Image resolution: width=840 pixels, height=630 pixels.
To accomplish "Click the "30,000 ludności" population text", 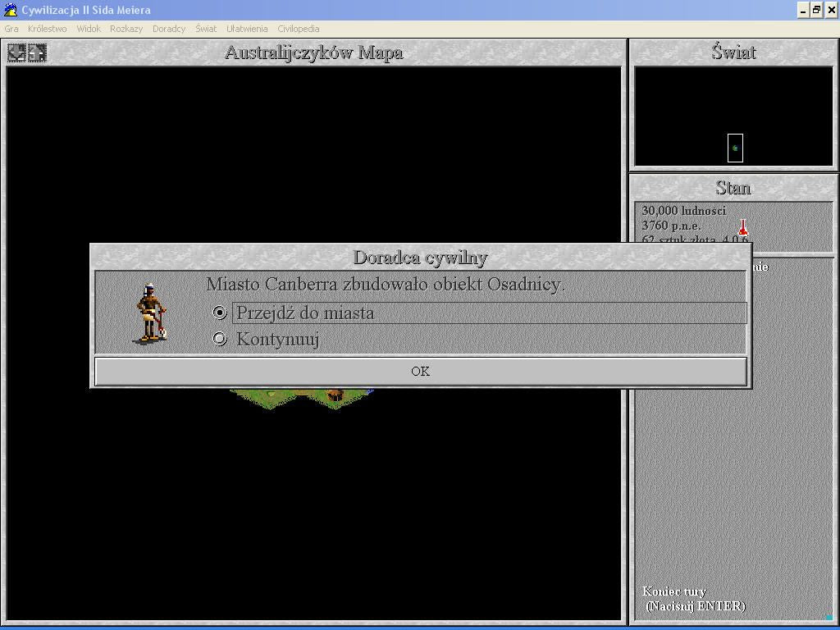I will click(683, 211).
